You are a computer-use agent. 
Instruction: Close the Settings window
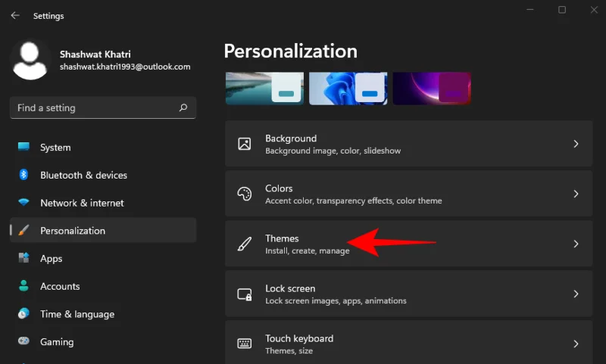[x=594, y=10]
